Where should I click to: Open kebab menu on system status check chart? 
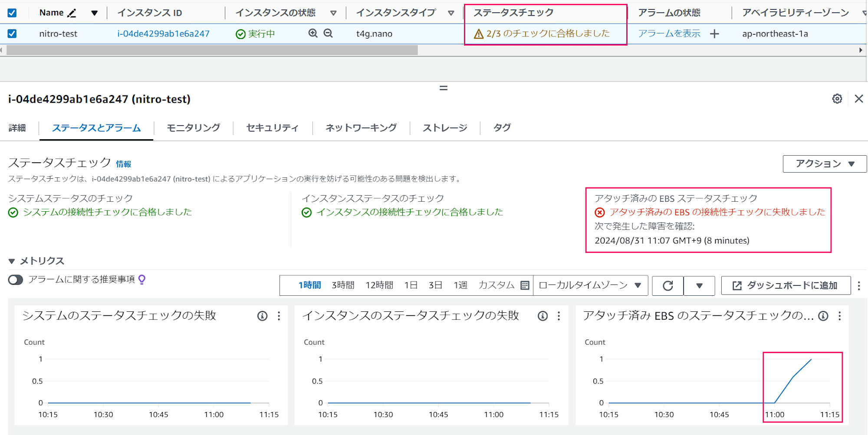click(x=279, y=316)
